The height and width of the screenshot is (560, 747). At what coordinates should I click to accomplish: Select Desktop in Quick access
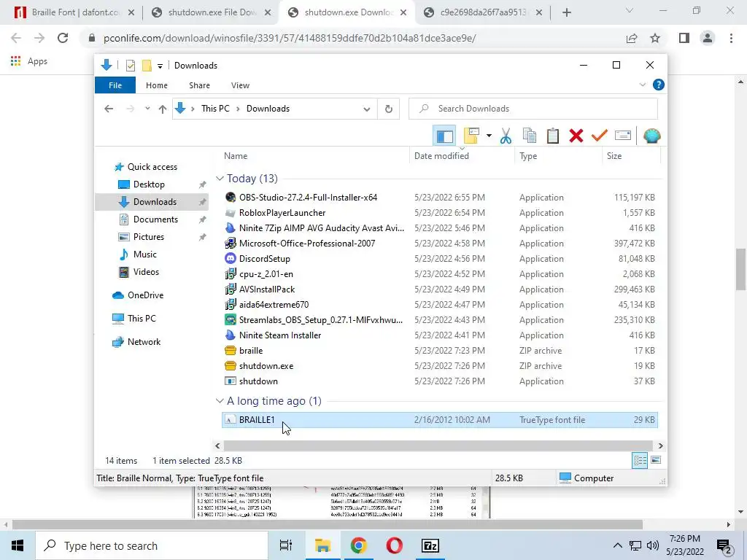[149, 184]
